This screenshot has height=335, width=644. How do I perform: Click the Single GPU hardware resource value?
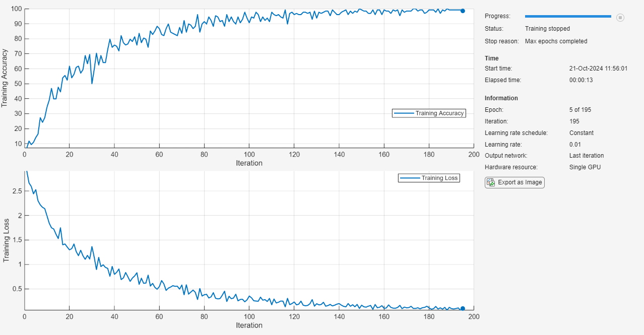585,167
